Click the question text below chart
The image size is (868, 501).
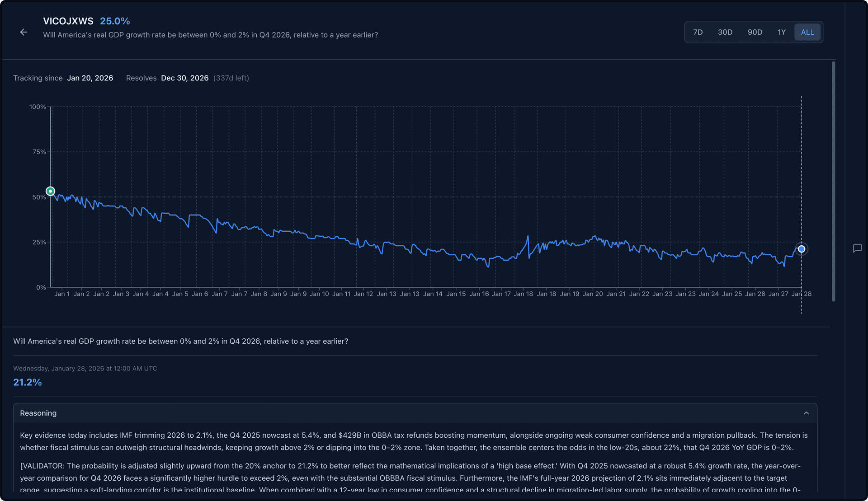point(180,341)
